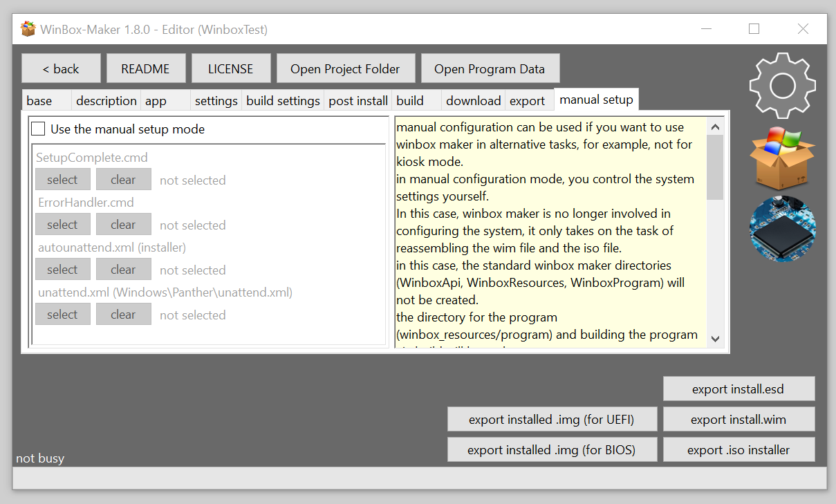This screenshot has height=504, width=836.
Task: Click the autounattend.xml (installer) label
Action: (x=112, y=248)
